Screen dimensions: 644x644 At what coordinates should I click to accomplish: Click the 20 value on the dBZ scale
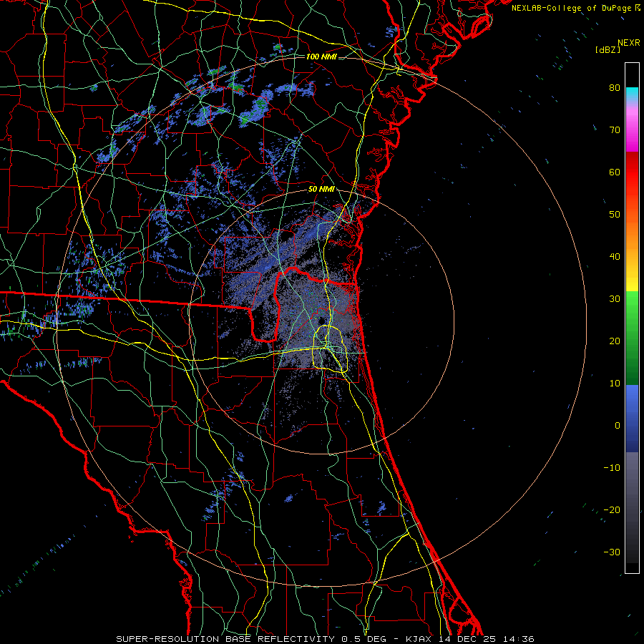pos(615,341)
